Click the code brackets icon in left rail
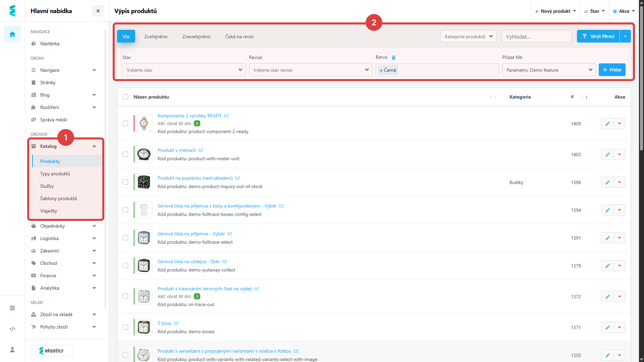Viewport: 644px width, 362px height. pos(12,329)
